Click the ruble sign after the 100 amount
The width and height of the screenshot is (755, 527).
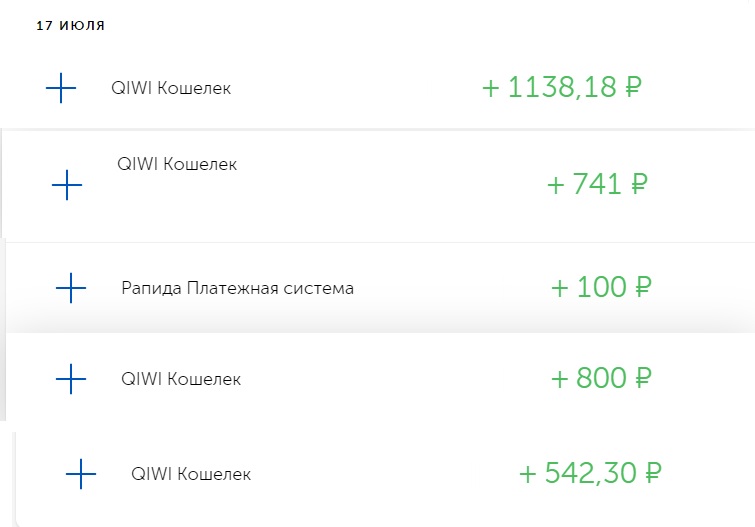click(643, 287)
